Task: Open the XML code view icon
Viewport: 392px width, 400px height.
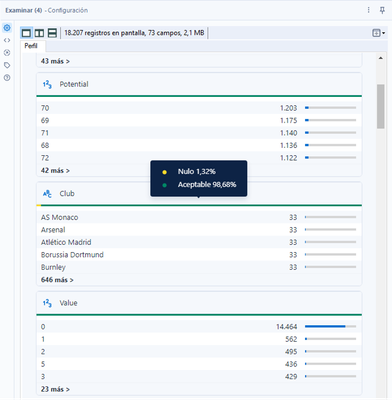Action: pyautogui.click(x=7, y=40)
